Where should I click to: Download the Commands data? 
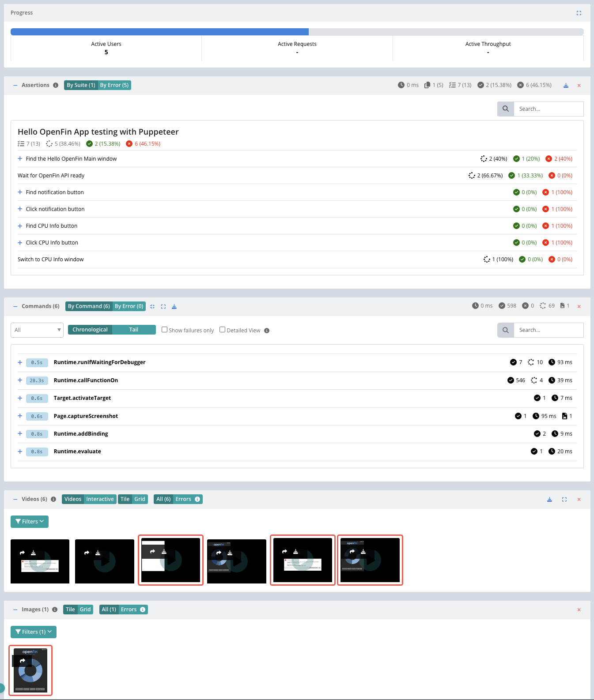tap(174, 306)
